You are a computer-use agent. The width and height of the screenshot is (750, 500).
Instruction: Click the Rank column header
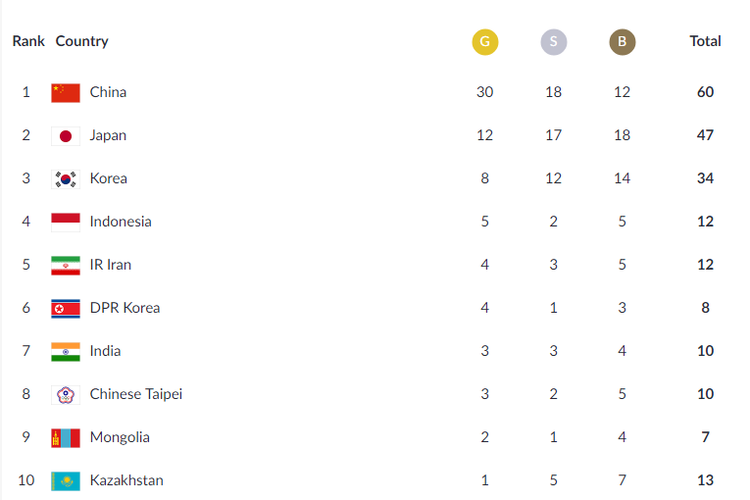tap(28, 42)
